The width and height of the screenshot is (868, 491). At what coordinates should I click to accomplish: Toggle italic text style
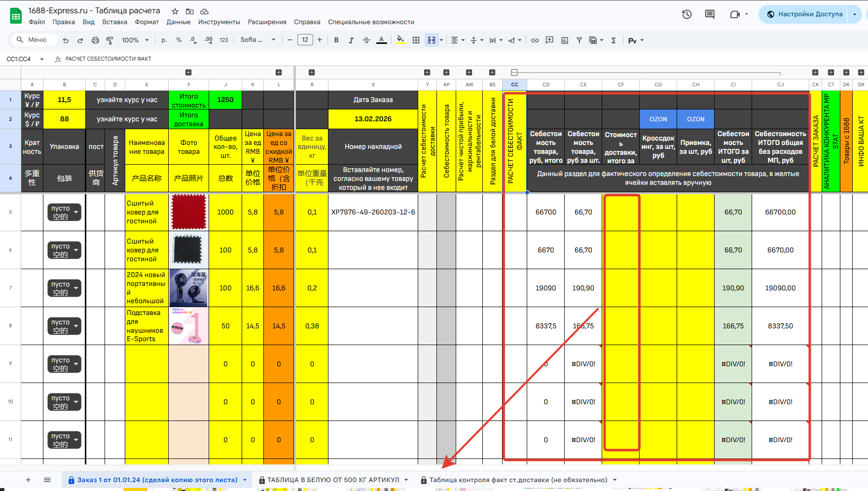point(351,40)
